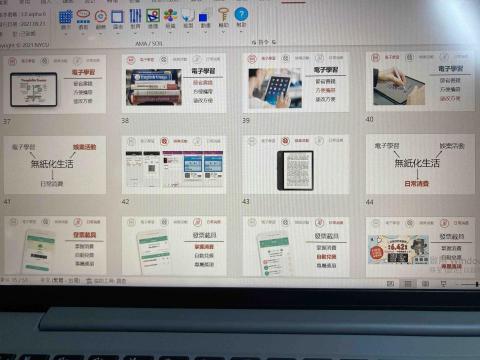
Task: Click slide number 44 label
Action: point(370,202)
